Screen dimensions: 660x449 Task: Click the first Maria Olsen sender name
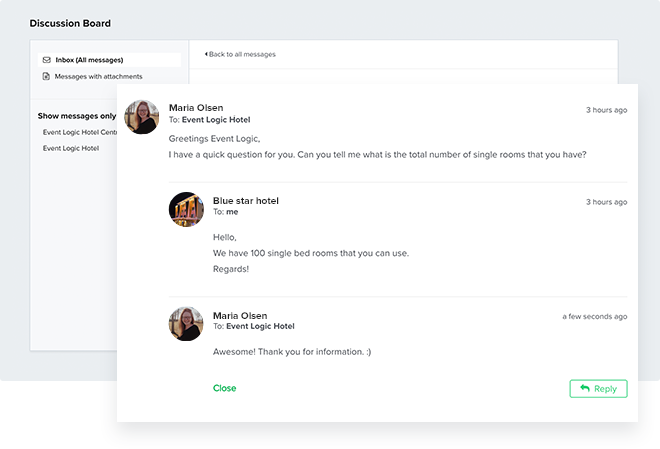[x=196, y=108]
